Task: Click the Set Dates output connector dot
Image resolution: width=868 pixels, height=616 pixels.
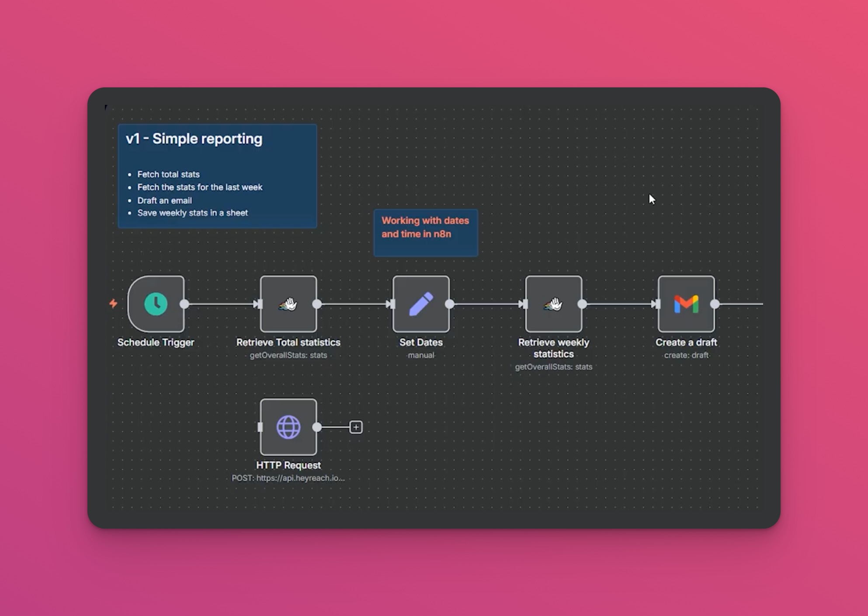Action: [450, 304]
